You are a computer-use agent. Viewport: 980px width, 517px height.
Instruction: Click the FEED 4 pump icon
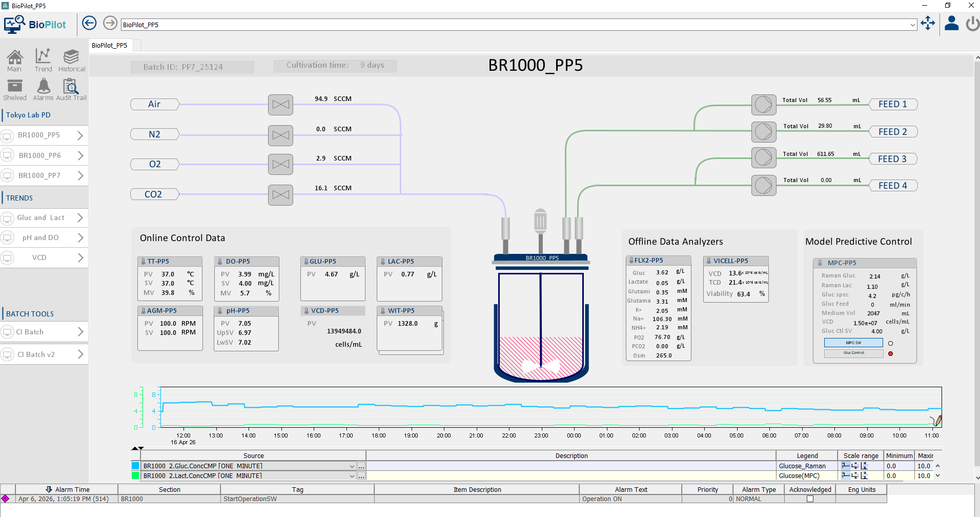(764, 185)
